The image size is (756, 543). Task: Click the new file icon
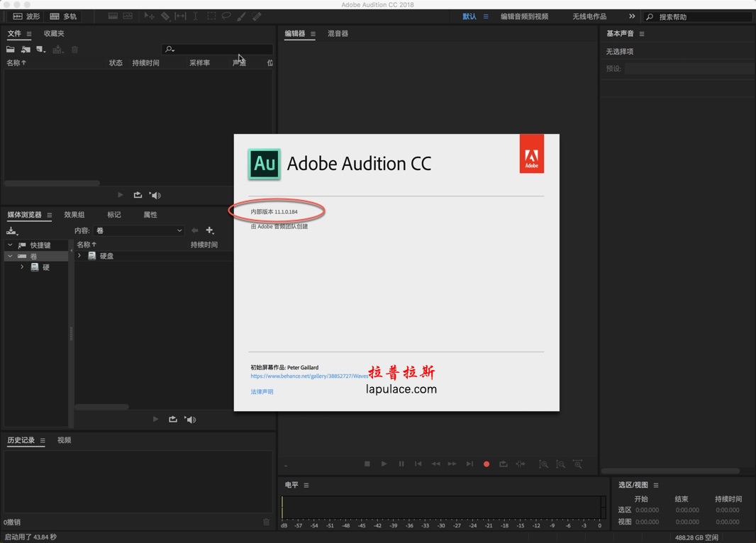tap(41, 49)
